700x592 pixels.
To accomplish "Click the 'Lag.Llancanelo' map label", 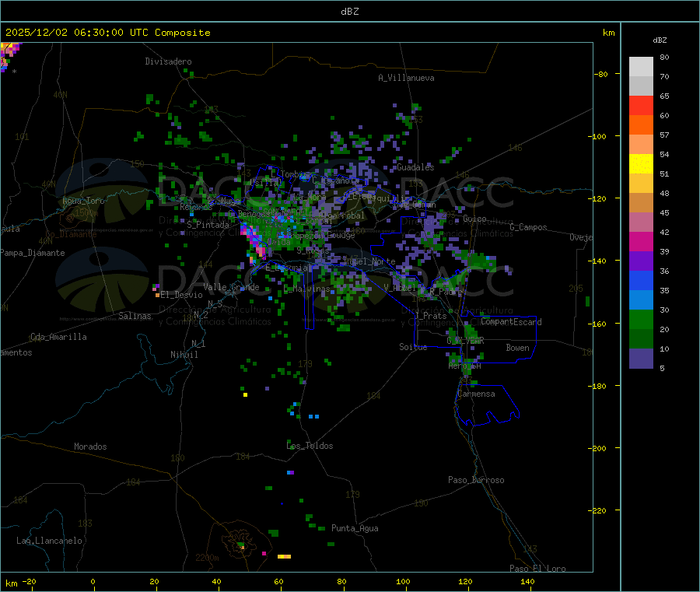I will point(50,541).
